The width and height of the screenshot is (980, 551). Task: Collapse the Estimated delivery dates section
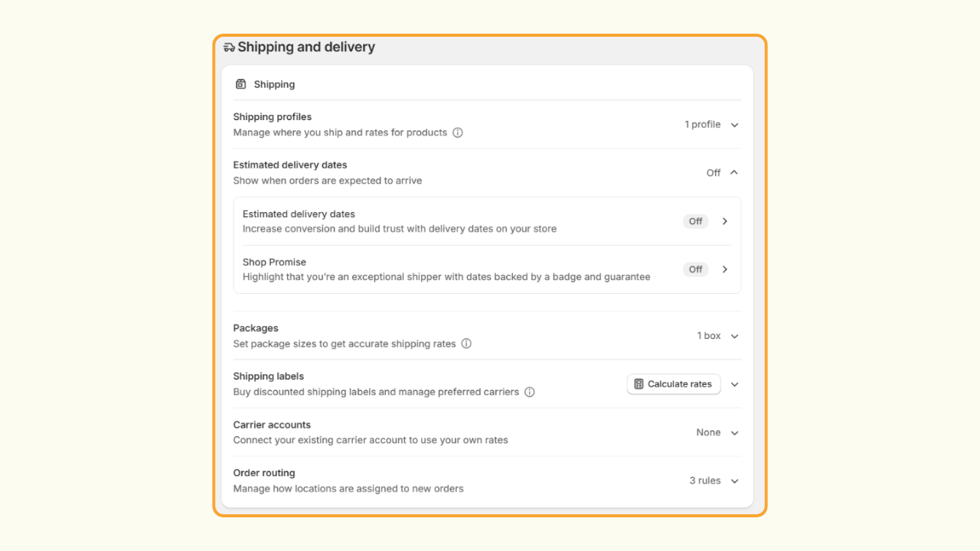734,173
